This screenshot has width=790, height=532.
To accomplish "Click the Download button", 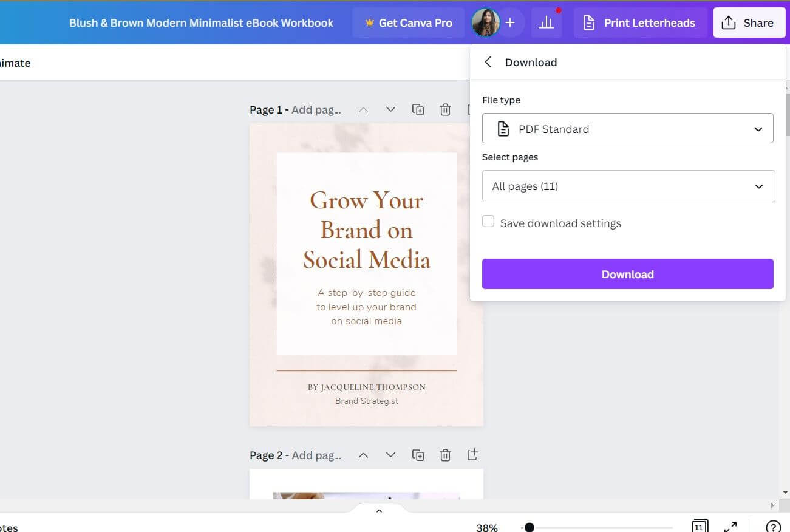I will [627, 274].
